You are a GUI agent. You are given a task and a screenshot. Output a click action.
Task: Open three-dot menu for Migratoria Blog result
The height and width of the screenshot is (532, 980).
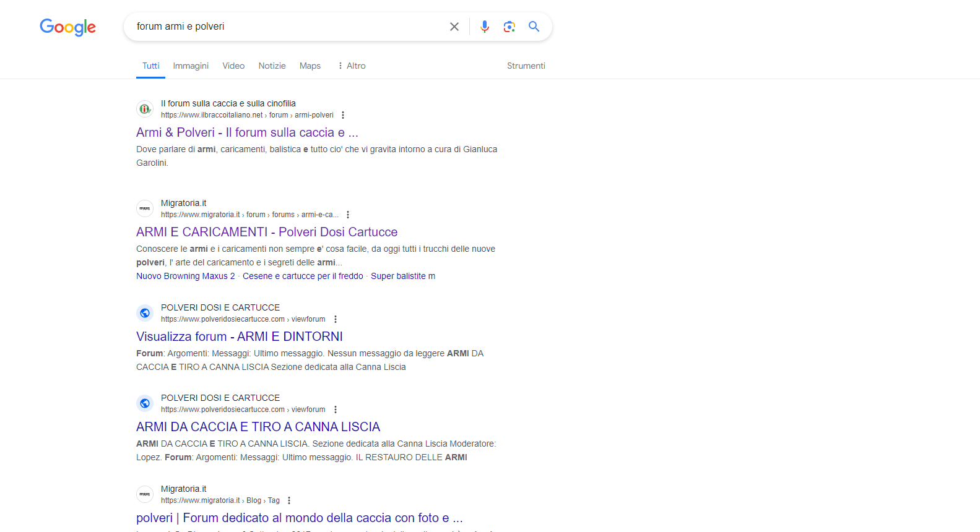289,500
